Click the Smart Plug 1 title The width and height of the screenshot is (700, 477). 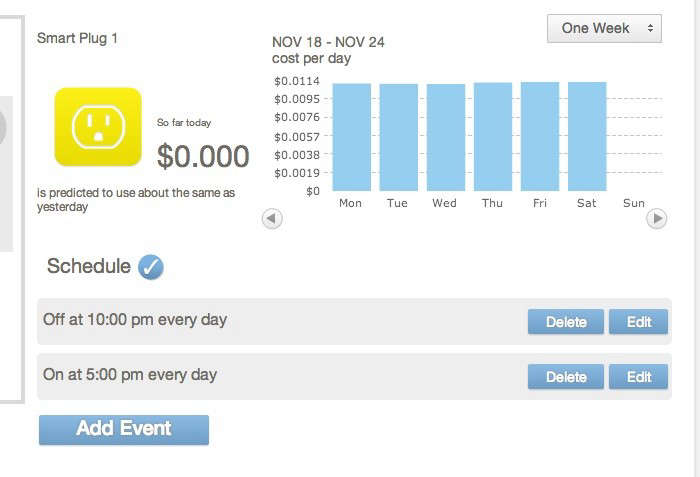pyautogui.click(x=77, y=38)
